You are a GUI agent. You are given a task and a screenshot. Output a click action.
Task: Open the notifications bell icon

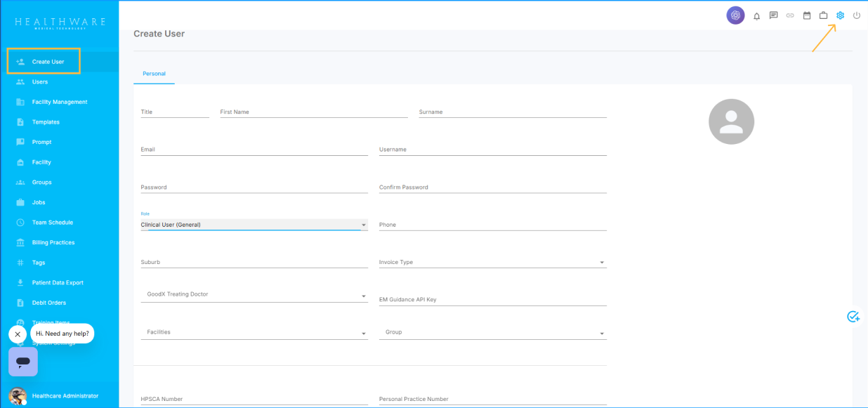756,15
